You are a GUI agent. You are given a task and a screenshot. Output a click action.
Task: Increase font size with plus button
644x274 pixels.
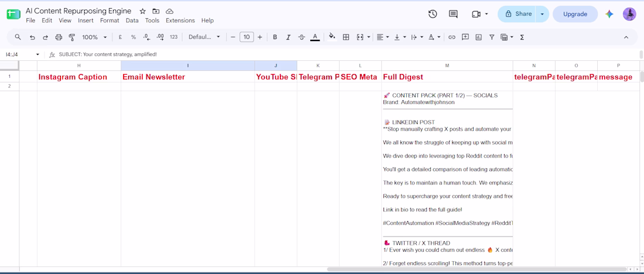tap(259, 37)
